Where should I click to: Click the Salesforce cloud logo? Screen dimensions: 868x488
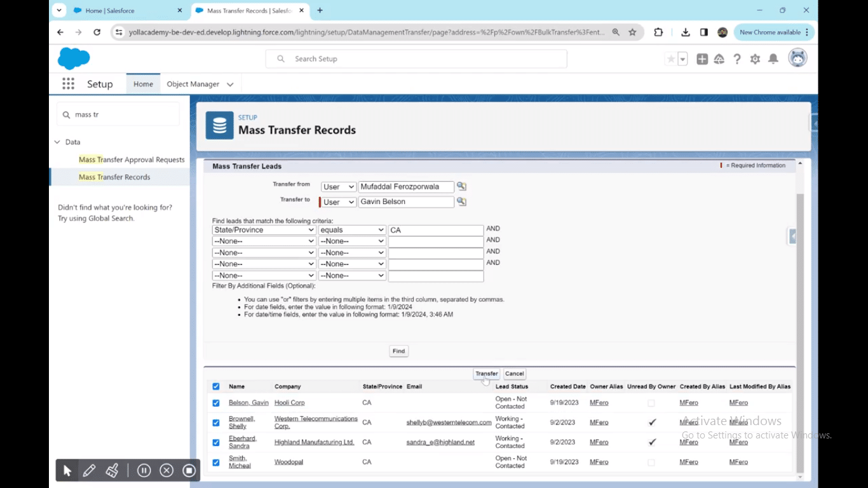pos(74,58)
